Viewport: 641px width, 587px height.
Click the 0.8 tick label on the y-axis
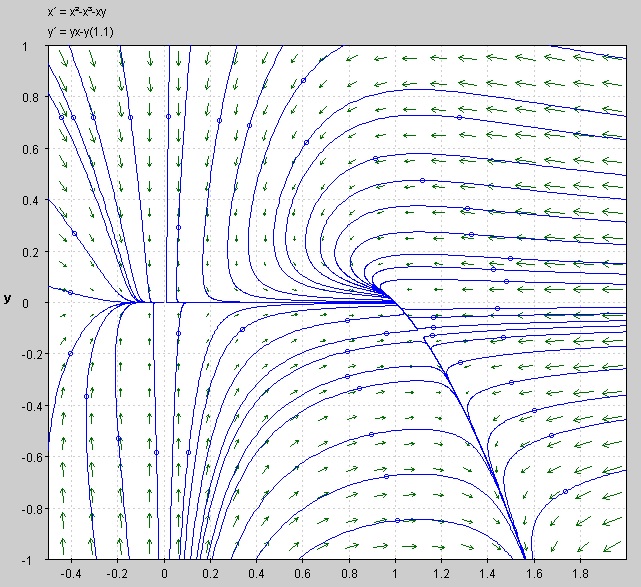tap(32, 97)
